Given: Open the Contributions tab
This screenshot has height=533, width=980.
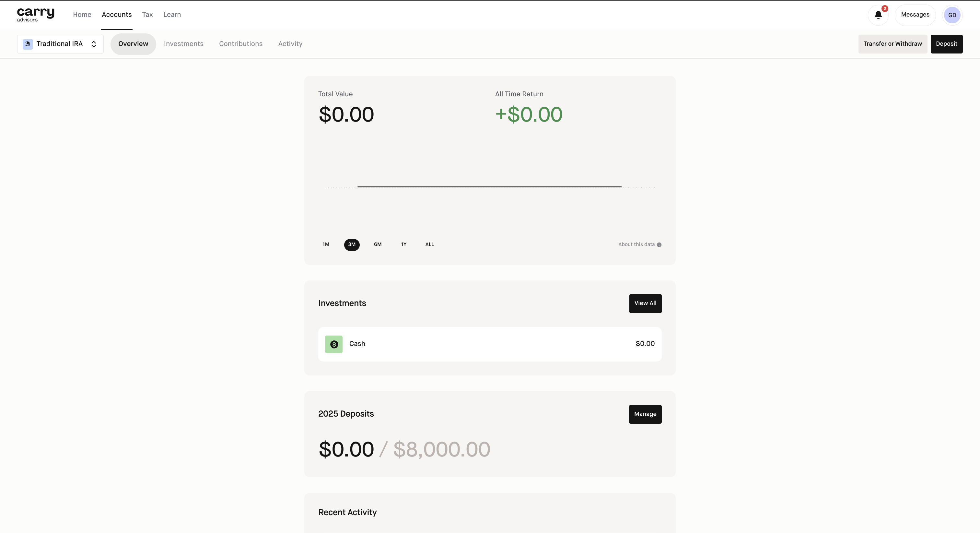Looking at the screenshot, I should click(x=240, y=44).
